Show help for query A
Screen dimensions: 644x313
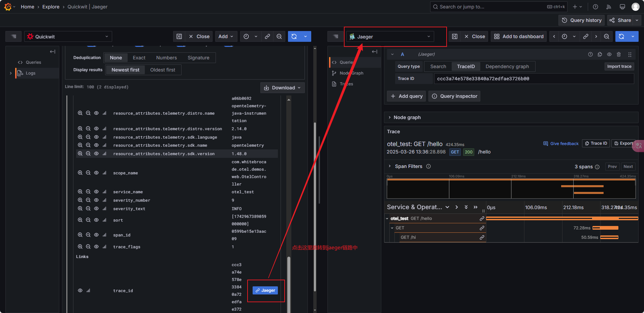coord(590,54)
